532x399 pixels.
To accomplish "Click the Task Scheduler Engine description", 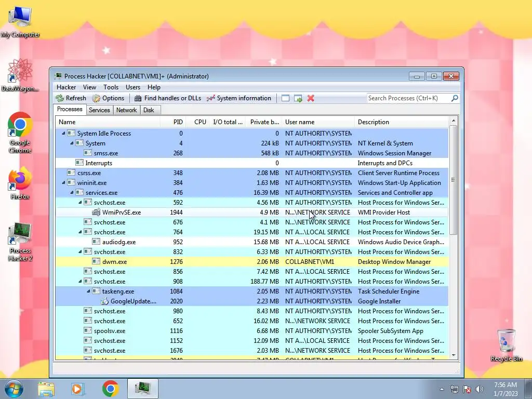I will pyautogui.click(x=389, y=291).
